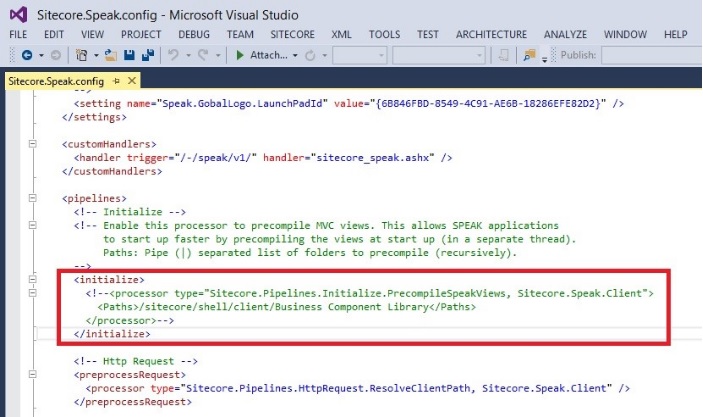Click the Navigate Backward arrow icon

(x=27, y=55)
